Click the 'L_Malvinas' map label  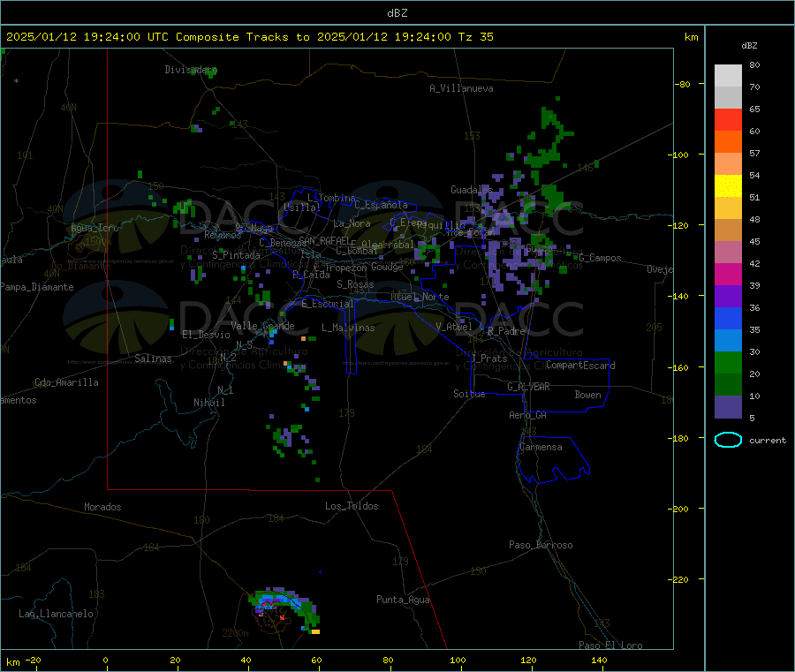click(x=348, y=328)
